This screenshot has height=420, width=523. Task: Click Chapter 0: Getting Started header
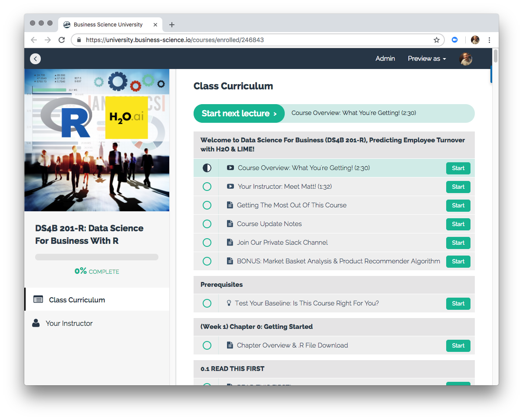tap(334, 327)
